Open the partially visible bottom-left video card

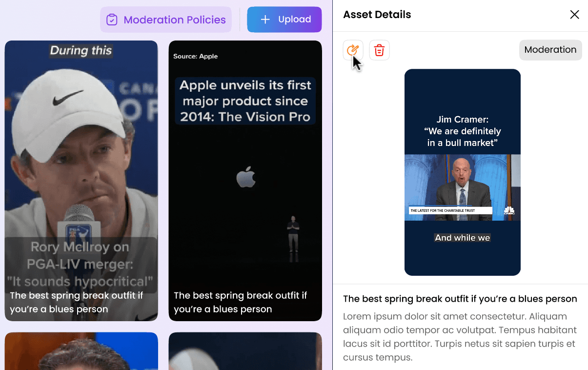click(x=81, y=351)
